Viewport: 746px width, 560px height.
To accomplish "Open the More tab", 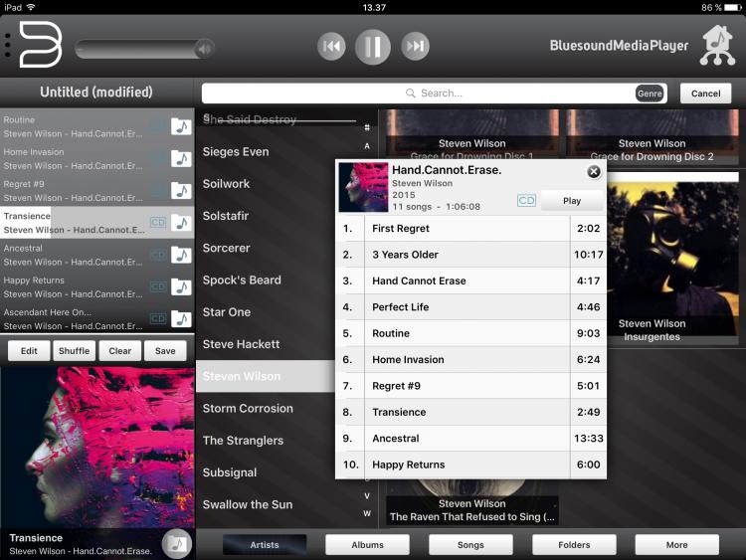I will pos(676,545).
